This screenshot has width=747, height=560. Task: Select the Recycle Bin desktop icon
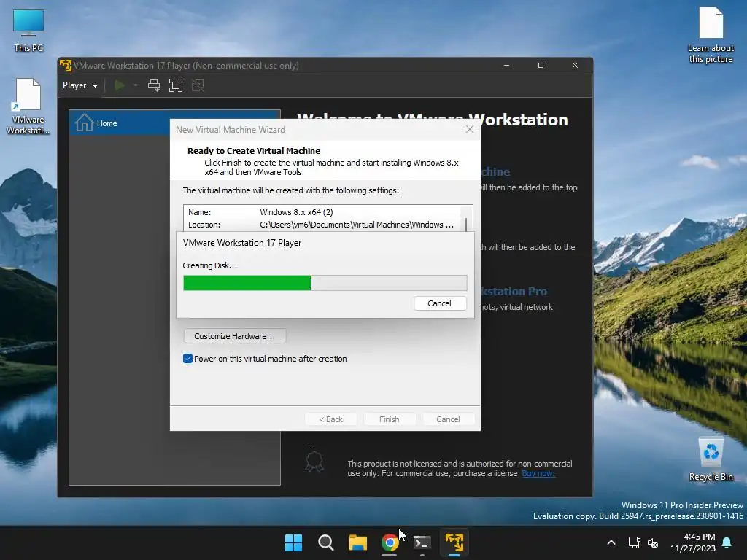(711, 459)
